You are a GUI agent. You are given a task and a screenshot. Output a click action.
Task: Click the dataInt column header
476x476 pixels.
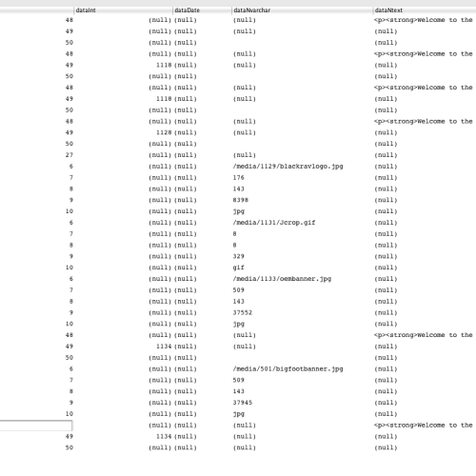coord(123,10)
